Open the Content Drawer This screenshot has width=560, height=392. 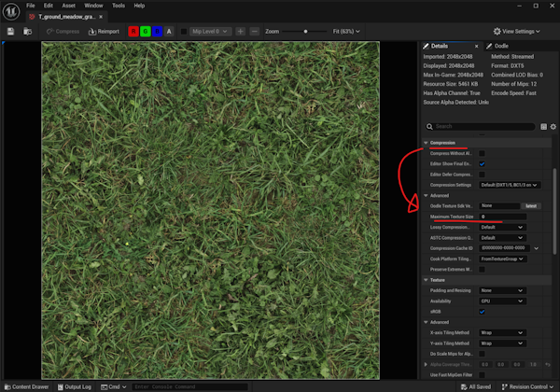click(x=25, y=386)
